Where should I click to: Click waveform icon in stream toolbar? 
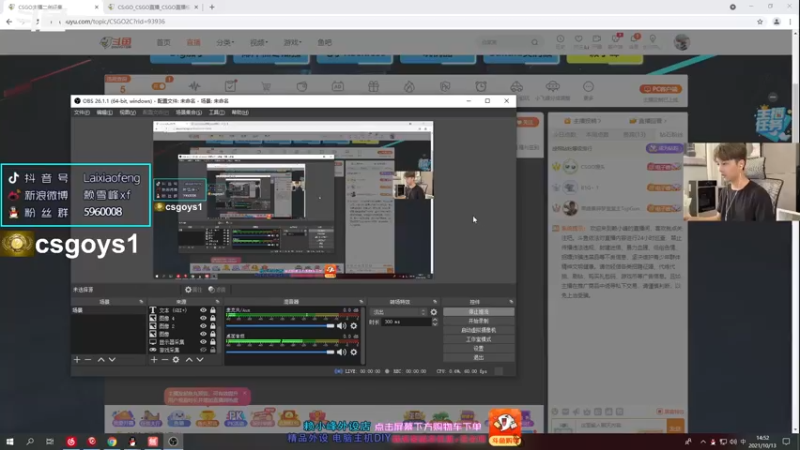point(194,87)
